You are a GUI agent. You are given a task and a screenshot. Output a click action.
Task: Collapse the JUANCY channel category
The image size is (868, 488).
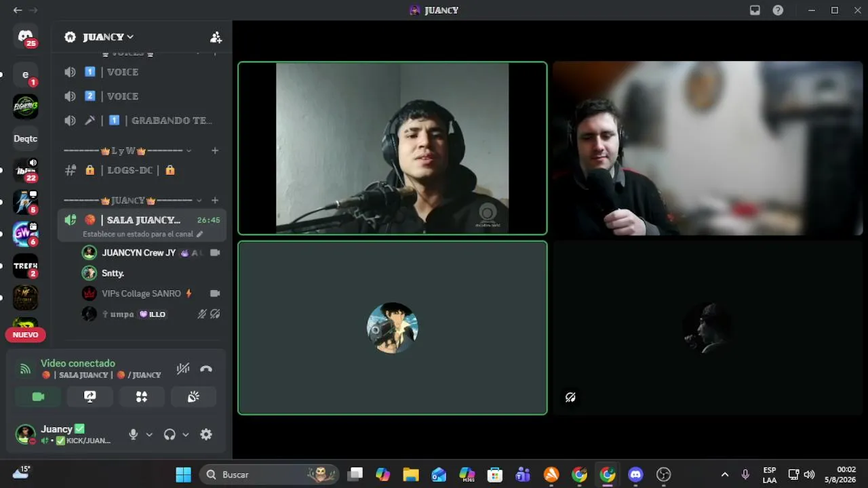click(x=133, y=201)
